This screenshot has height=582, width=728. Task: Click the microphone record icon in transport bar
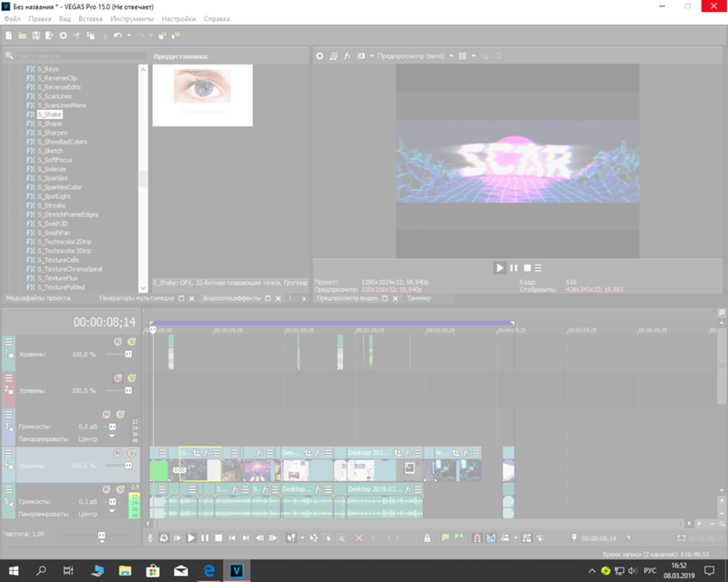click(151, 537)
